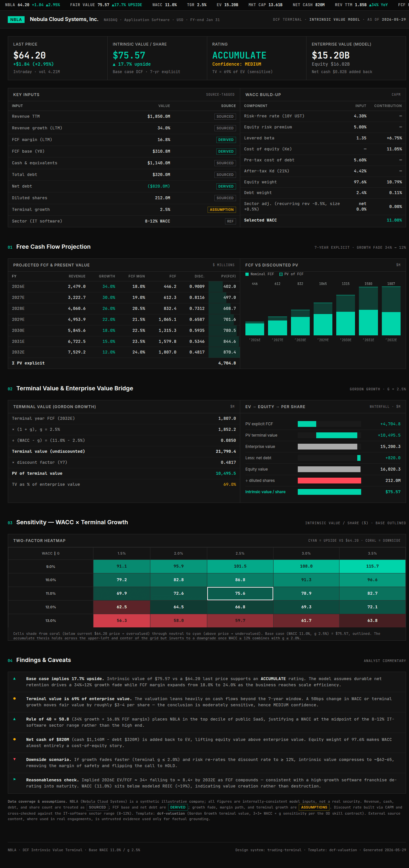The height and width of the screenshot is (868, 409).
Task: Click the Selected WACC 11.00% value
Action: pyautogui.click(x=394, y=220)
